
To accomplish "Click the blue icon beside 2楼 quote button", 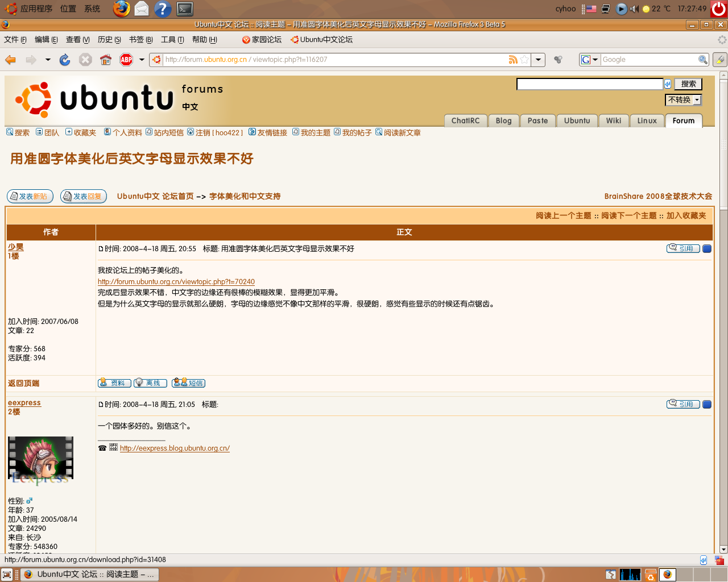I will 707,404.
